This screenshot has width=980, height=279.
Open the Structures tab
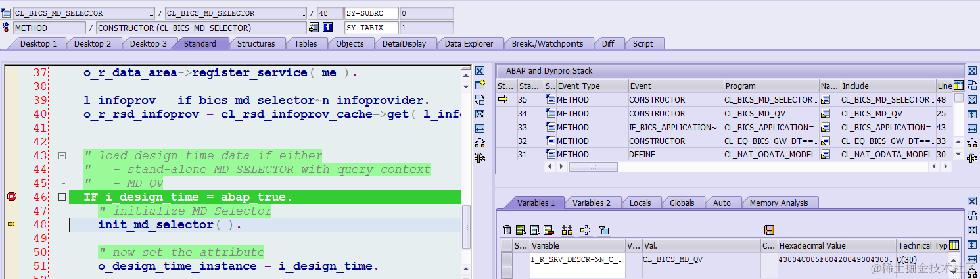click(x=256, y=43)
